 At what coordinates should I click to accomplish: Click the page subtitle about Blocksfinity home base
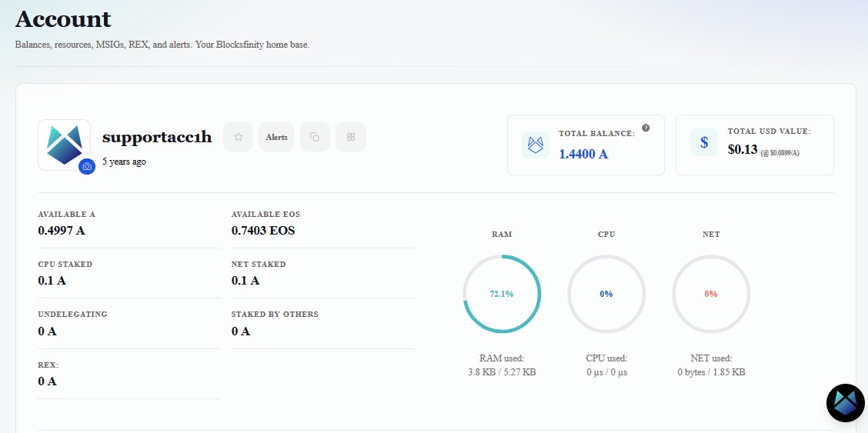click(x=162, y=45)
